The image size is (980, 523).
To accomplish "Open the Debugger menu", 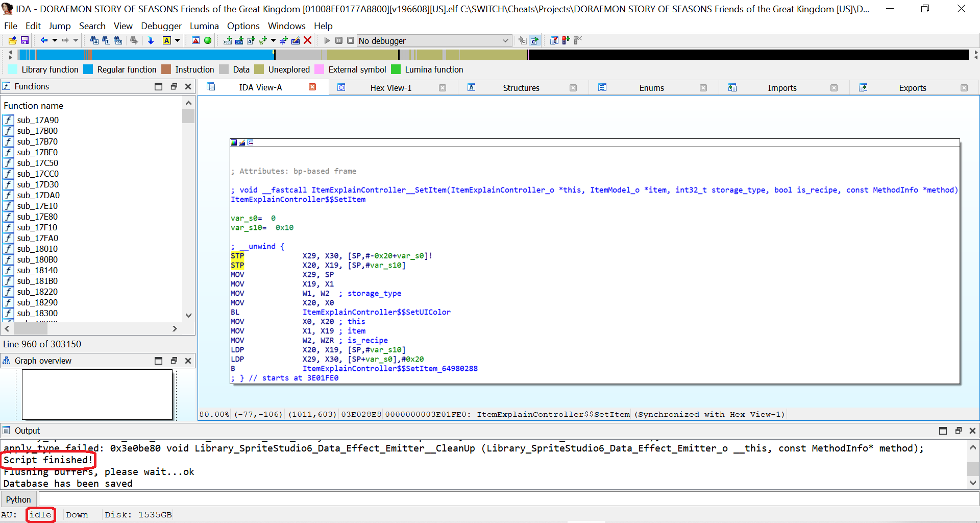I will 161,26.
